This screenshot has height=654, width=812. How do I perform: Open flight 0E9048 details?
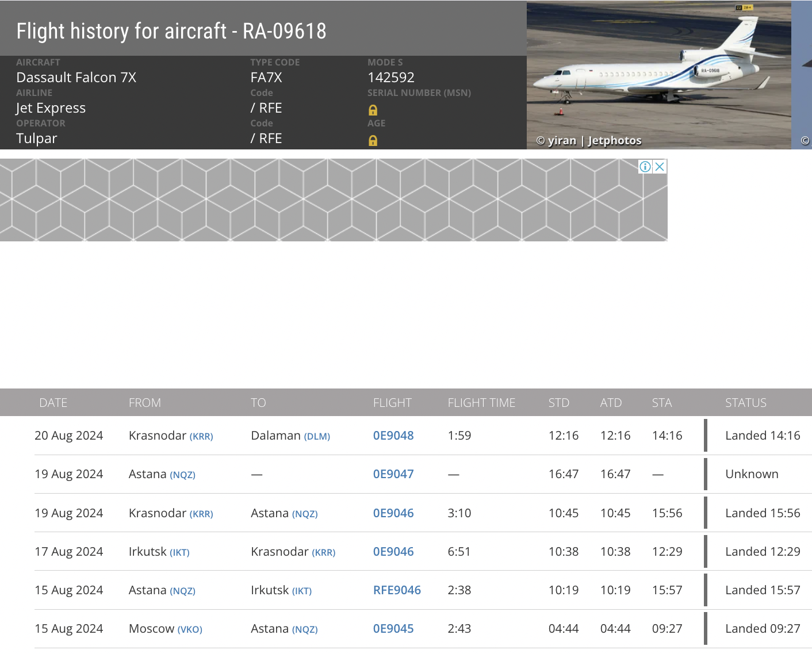click(393, 436)
